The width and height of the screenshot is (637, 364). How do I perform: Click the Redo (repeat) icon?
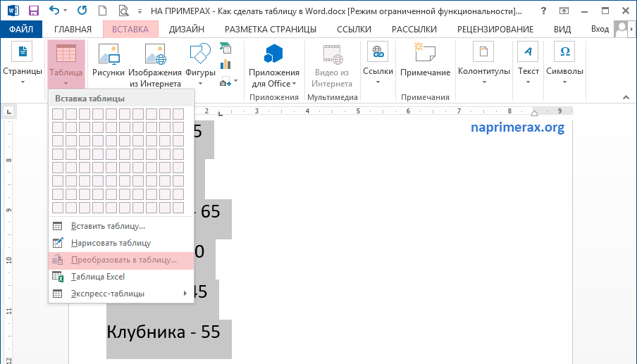coord(82,11)
